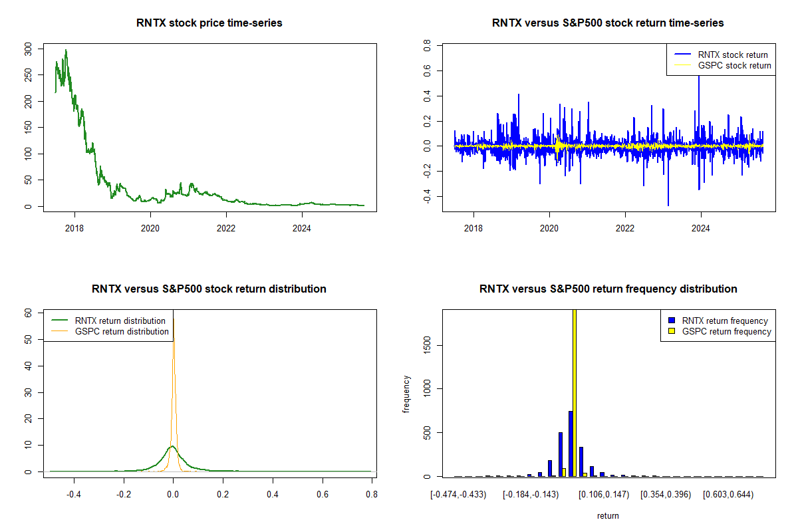This screenshot has height=532, width=798.
Task: Click the blue RNTX return frequency legend square
Action: click(672, 321)
